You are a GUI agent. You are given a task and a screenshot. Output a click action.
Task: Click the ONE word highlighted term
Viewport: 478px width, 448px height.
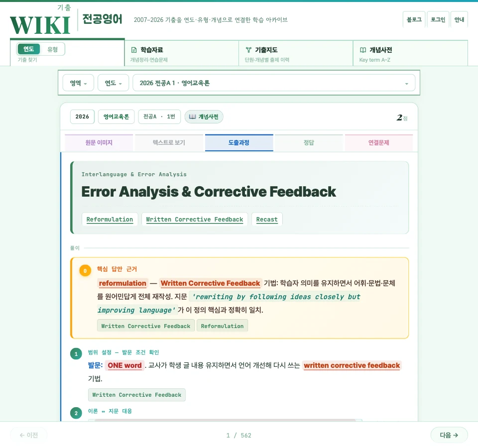[x=124, y=365]
